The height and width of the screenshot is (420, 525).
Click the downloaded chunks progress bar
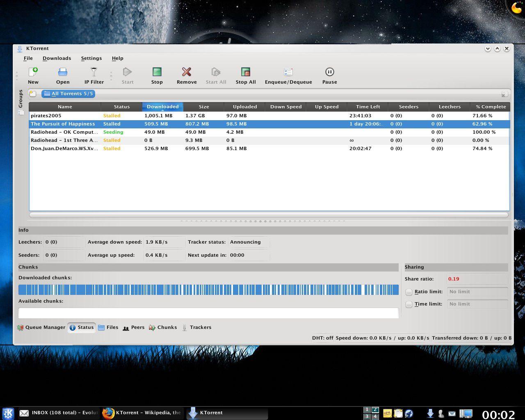coord(208,290)
